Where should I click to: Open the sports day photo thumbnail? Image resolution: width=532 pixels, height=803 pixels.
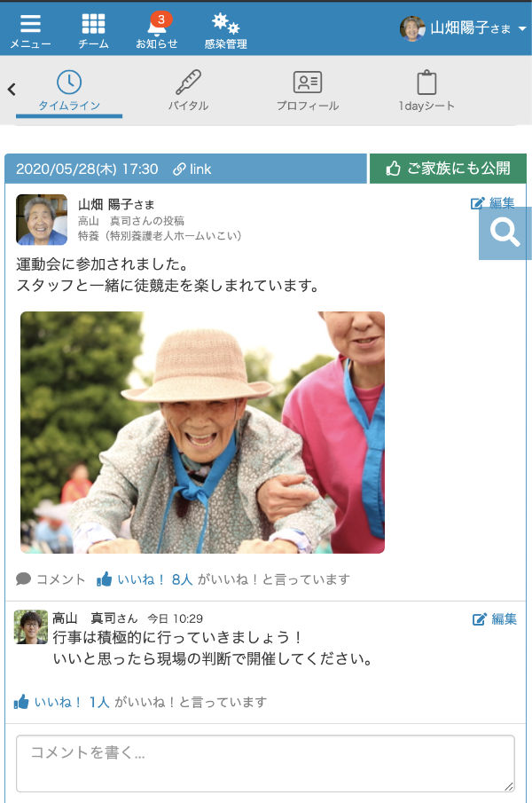[202, 432]
